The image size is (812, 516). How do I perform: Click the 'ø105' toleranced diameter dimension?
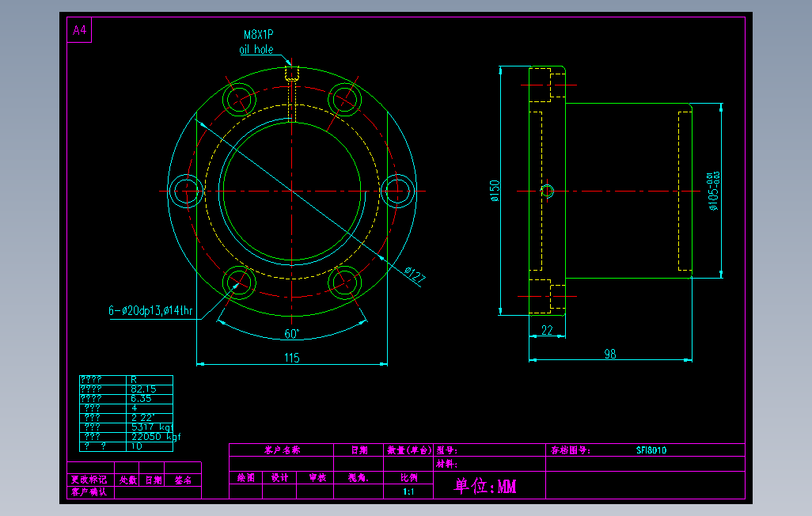[x=713, y=192]
